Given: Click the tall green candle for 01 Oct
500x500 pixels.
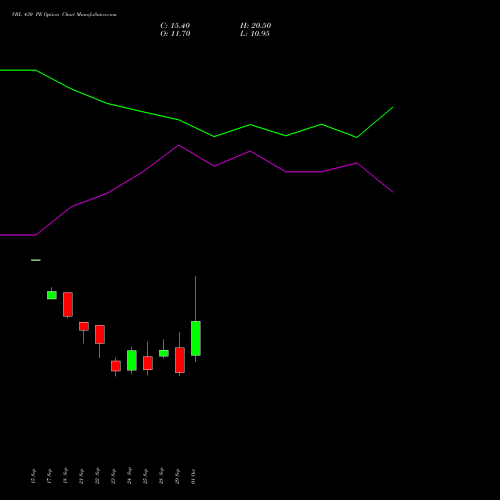Looking at the screenshot, I should point(196,338).
